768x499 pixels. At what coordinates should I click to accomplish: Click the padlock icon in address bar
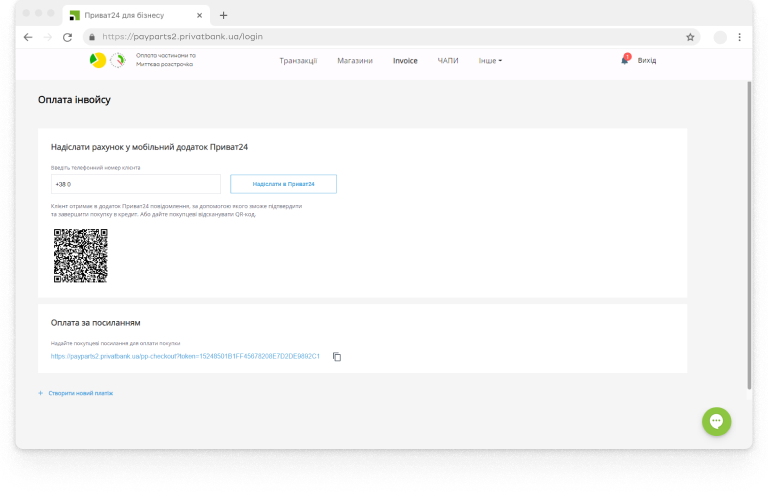tap(91, 37)
